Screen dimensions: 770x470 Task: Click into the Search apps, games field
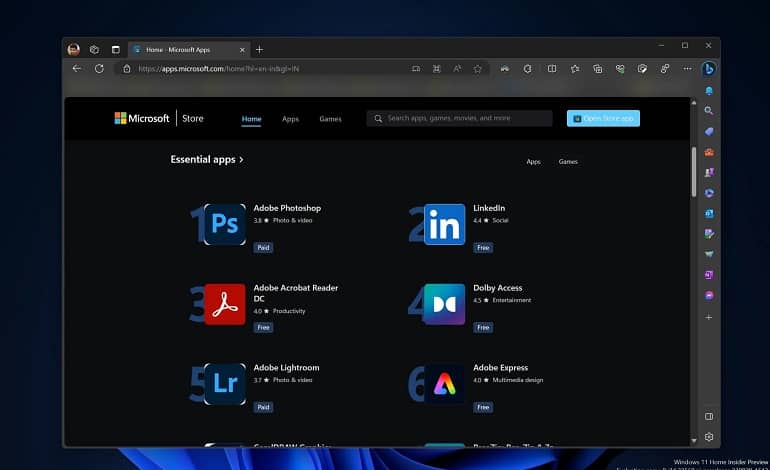click(x=459, y=118)
